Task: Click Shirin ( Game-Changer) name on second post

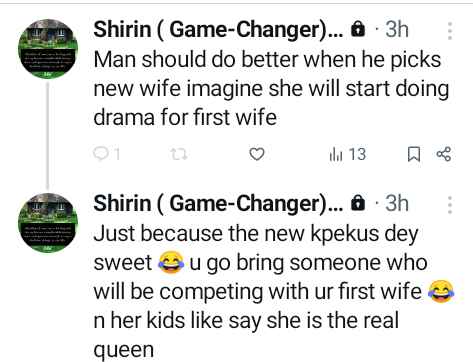Action: point(218,203)
